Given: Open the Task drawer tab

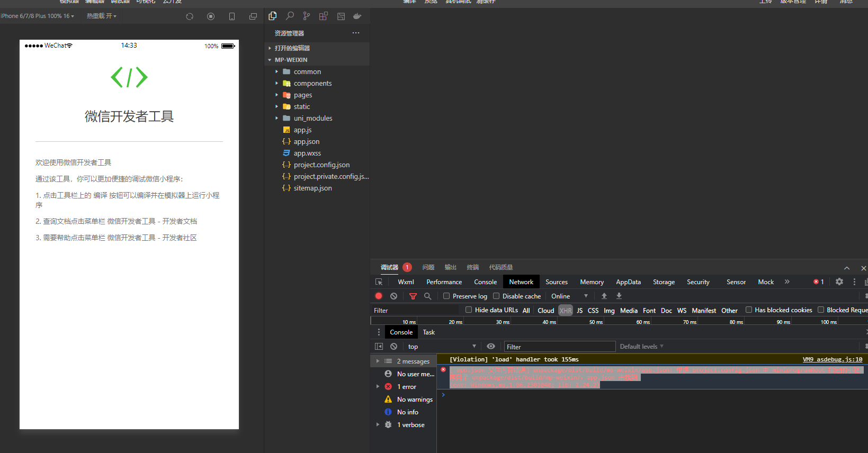Looking at the screenshot, I should pos(428,332).
